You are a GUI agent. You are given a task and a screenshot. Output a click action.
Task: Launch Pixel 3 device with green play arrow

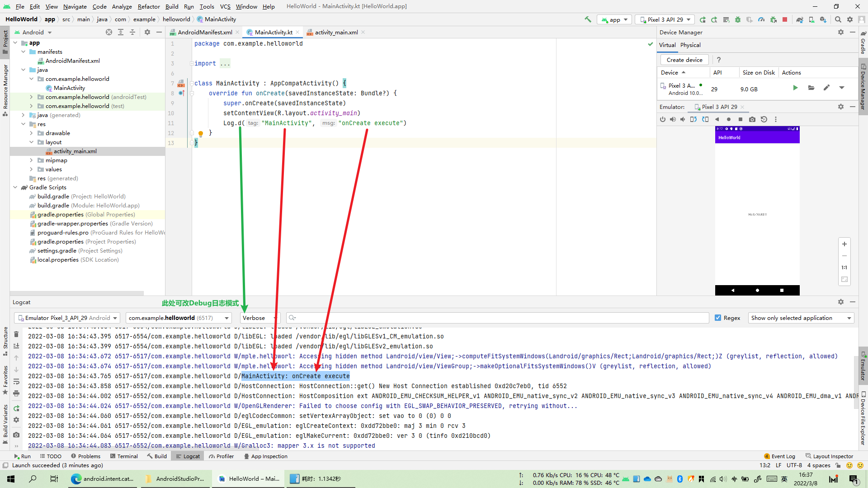tap(796, 88)
